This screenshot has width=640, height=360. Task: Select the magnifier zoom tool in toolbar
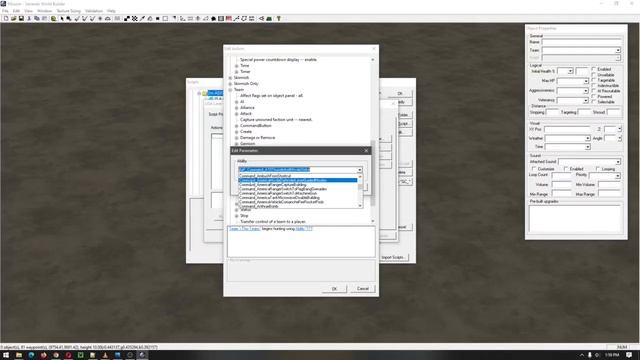[x=69, y=18]
